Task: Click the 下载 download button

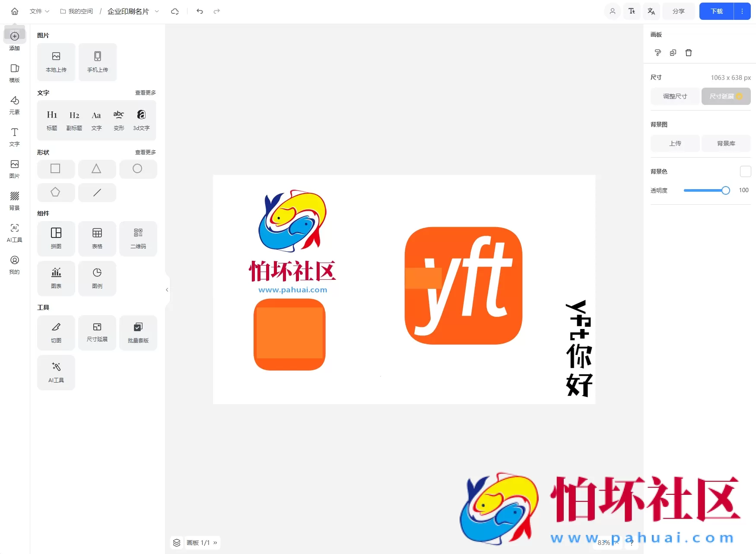Action: tap(716, 11)
